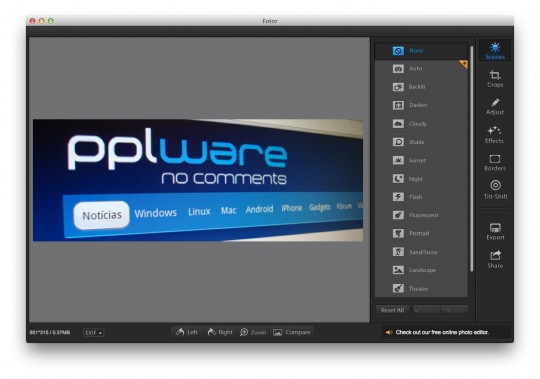Expand the EXIF info dropdown
The height and width of the screenshot is (379, 540).
93,333
